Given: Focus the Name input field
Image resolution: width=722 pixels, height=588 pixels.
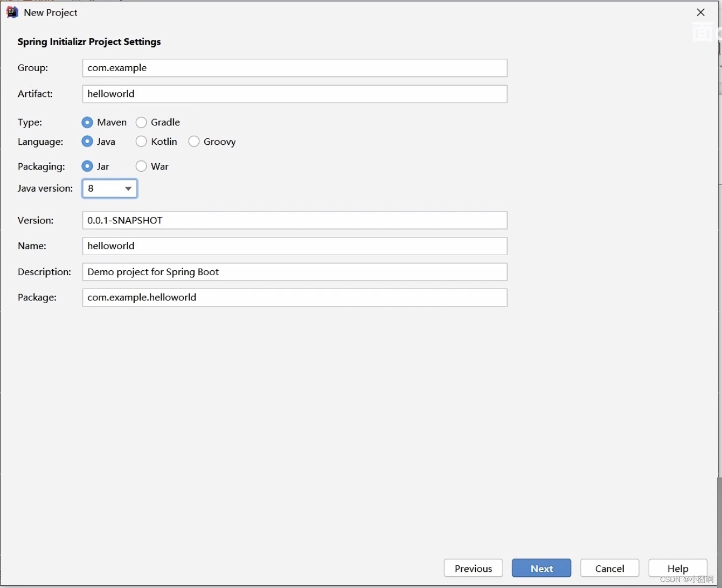Looking at the screenshot, I should (294, 246).
